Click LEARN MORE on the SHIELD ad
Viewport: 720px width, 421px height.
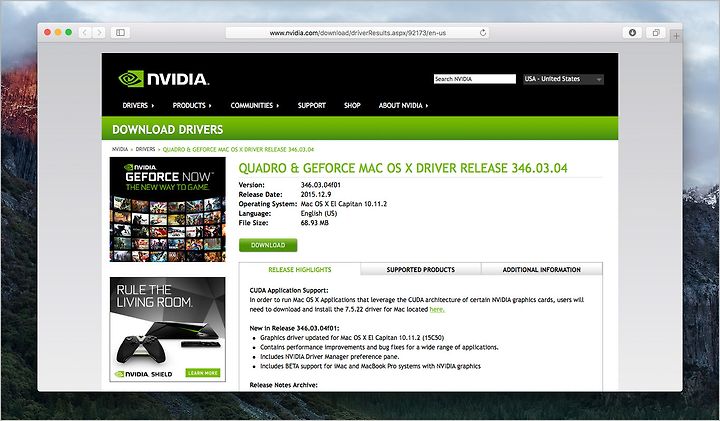202,373
